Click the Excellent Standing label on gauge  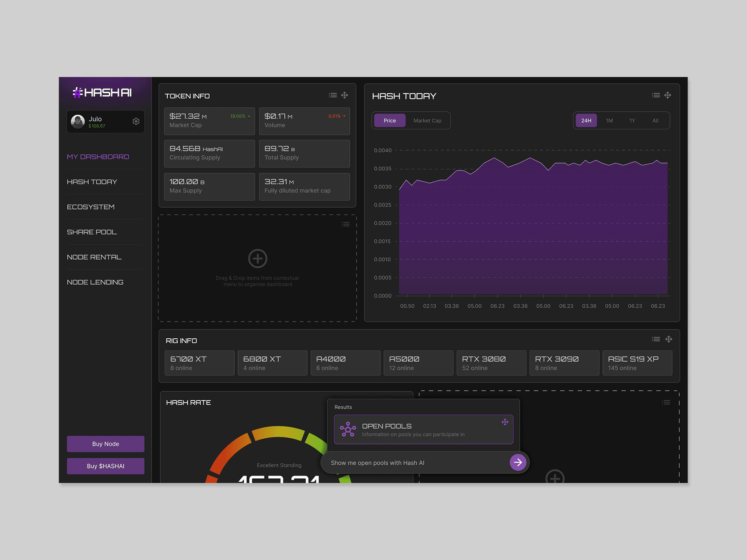click(279, 465)
